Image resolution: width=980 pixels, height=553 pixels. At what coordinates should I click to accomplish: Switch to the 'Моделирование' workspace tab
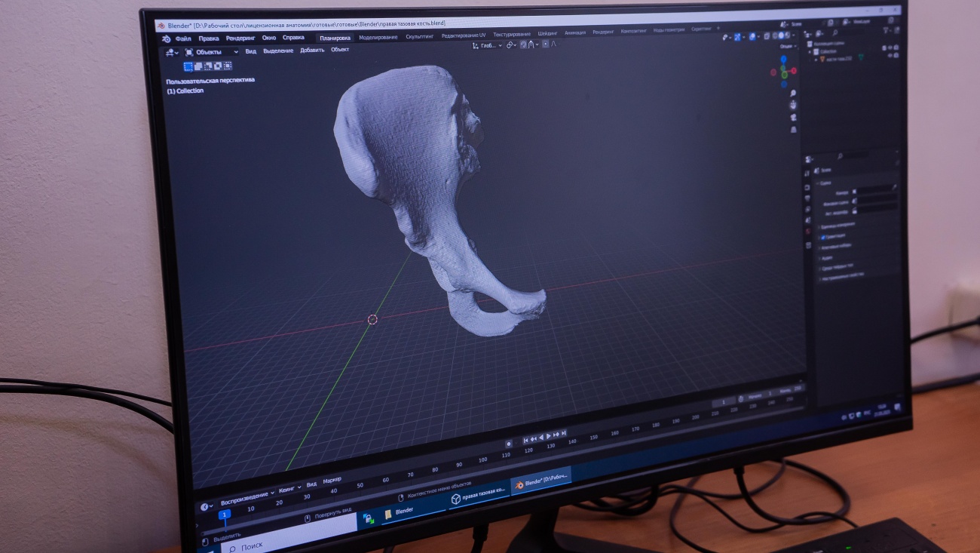click(378, 37)
